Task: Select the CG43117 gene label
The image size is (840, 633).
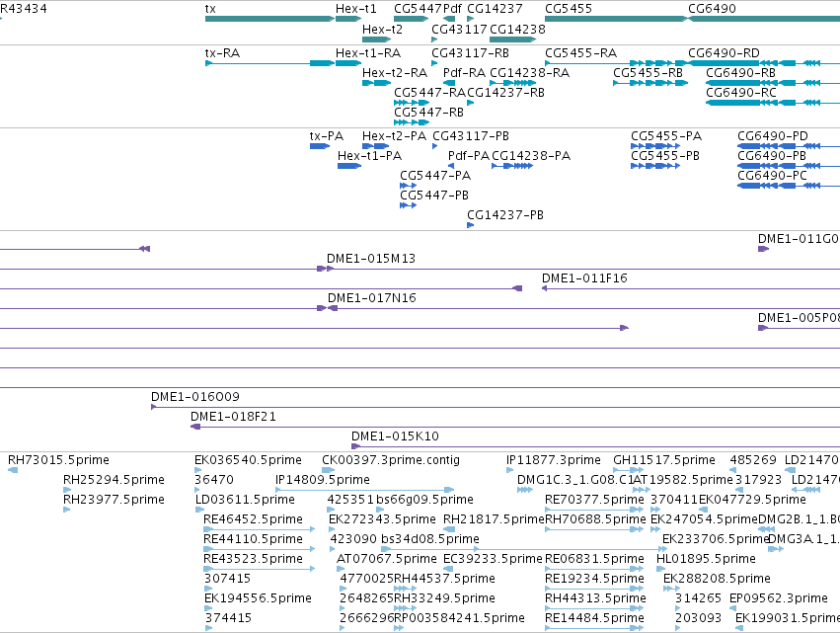Action: click(x=459, y=29)
